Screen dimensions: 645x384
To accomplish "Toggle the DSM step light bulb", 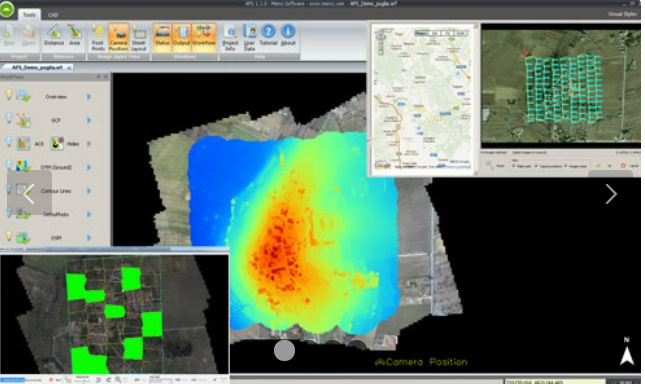I will (9, 236).
